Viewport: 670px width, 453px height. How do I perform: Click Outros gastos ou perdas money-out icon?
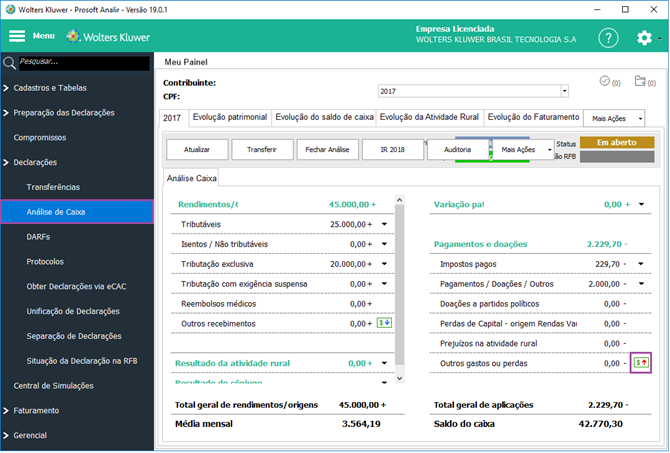tap(641, 363)
